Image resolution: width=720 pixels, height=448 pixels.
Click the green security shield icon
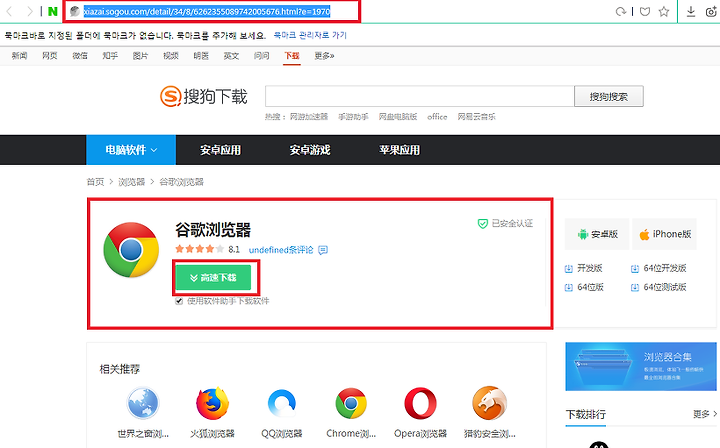click(x=483, y=224)
